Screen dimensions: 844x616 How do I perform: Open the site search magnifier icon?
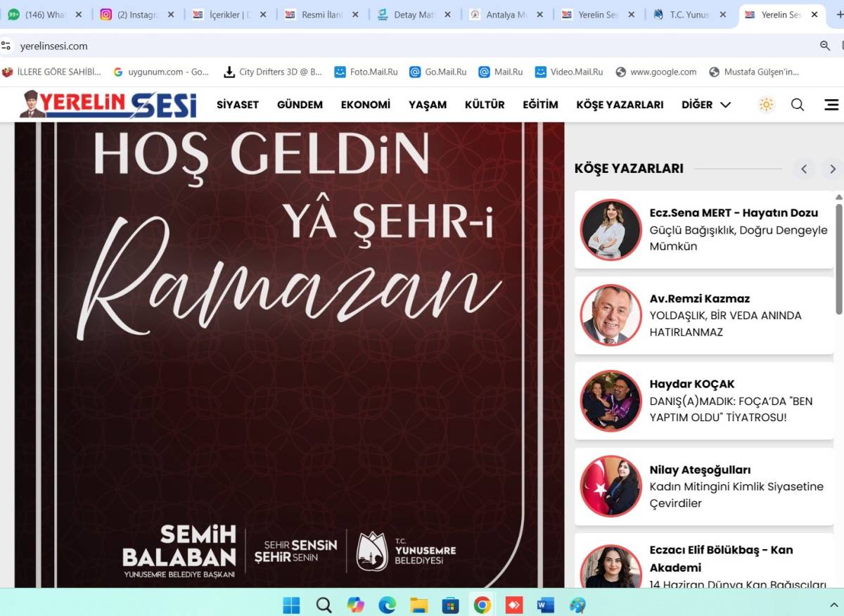coord(797,104)
